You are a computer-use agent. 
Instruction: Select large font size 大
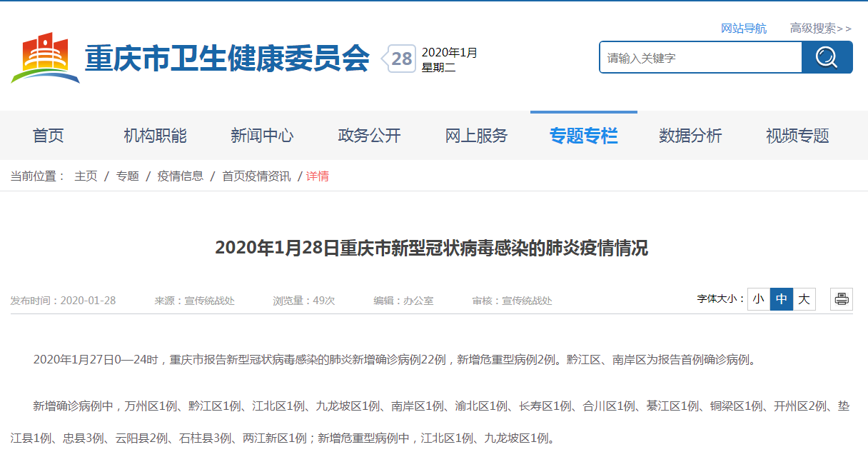pos(804,299)
